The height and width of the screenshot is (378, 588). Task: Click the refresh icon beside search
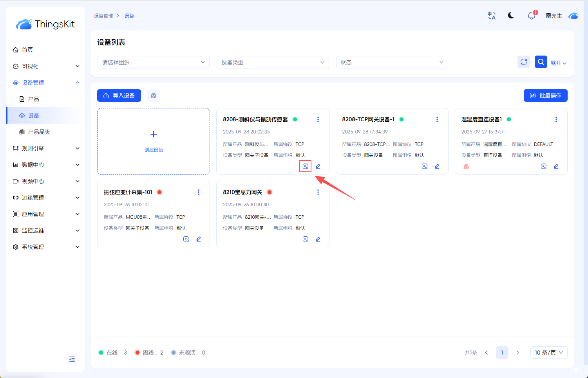(x=524, y=62)
